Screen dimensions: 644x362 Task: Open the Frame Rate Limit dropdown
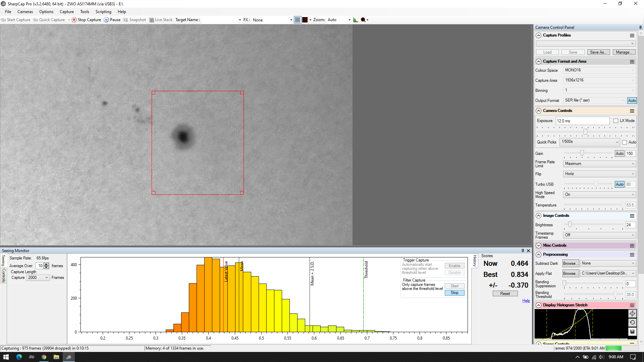pyautogui.click(x=599, y=164)
